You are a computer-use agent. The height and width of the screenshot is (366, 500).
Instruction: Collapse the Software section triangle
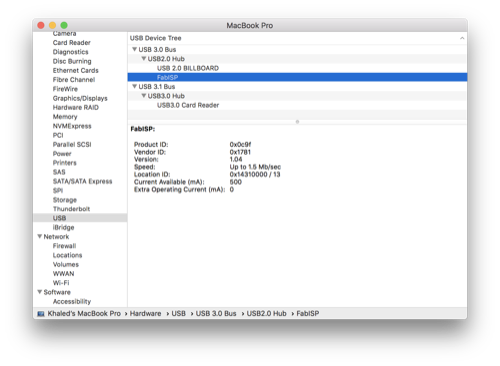click(x=40, y=292)
